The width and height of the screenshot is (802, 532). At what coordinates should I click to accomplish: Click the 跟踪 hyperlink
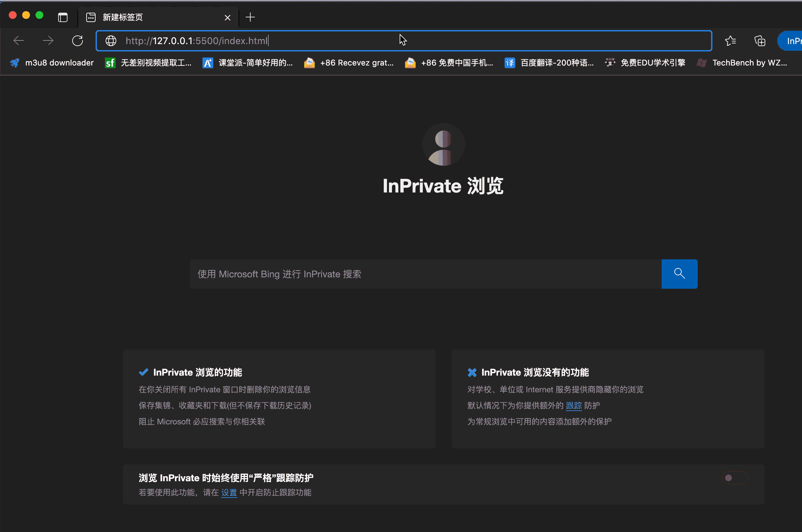tap(574, 405)
